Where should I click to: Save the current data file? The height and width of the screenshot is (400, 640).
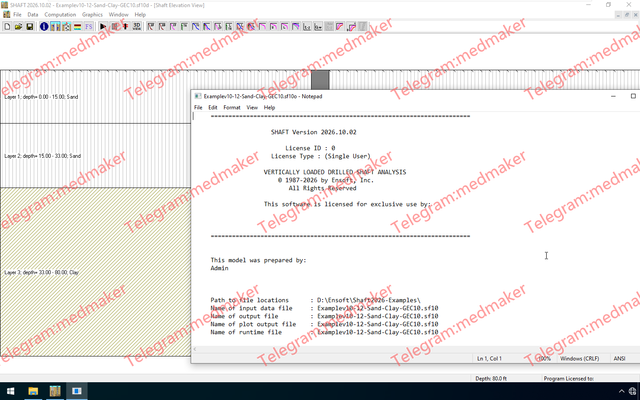coord(29,27)
